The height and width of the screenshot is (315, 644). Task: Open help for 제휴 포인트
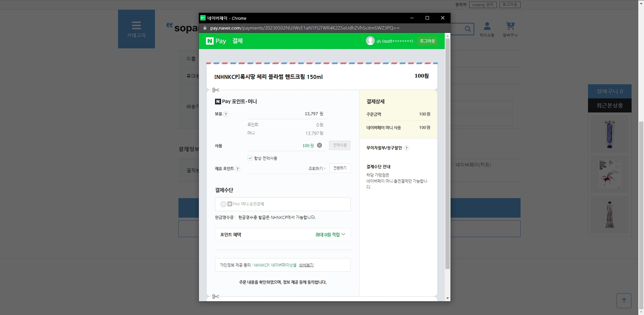click(x=237, y=169)
